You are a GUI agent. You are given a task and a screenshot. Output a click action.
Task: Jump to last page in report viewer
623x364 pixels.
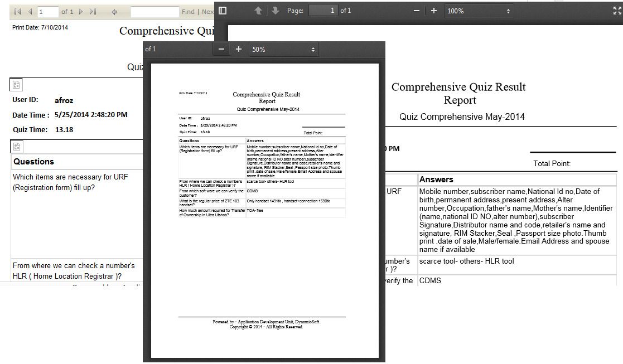[93, 12]
